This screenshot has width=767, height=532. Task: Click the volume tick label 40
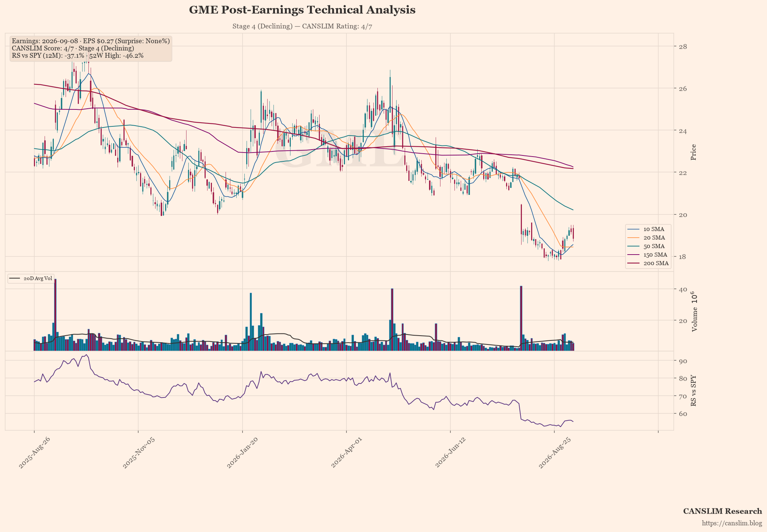click(683, 289)
